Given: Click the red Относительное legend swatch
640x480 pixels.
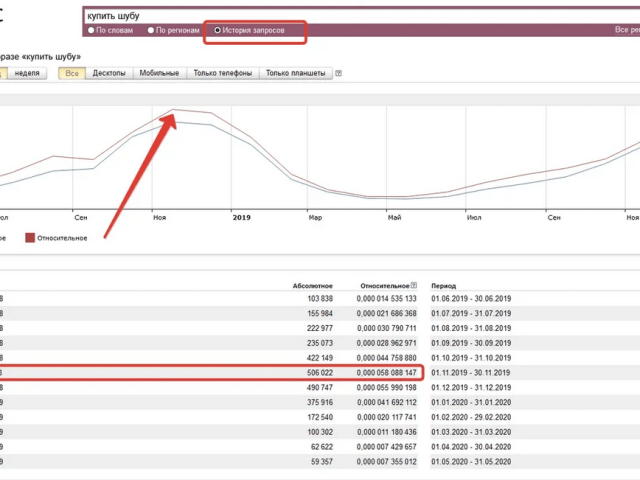Looking at the screenshot, I should pyautogui.click(x=30, y=238).
